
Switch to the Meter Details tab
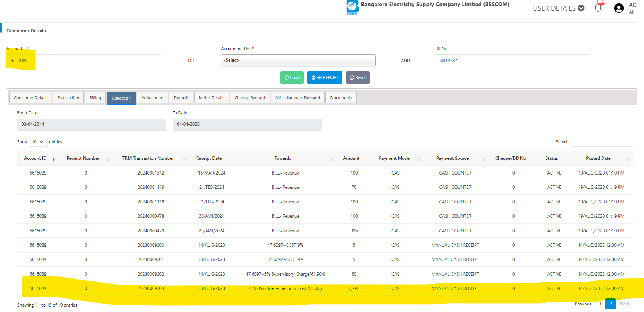tap(212, 98)
